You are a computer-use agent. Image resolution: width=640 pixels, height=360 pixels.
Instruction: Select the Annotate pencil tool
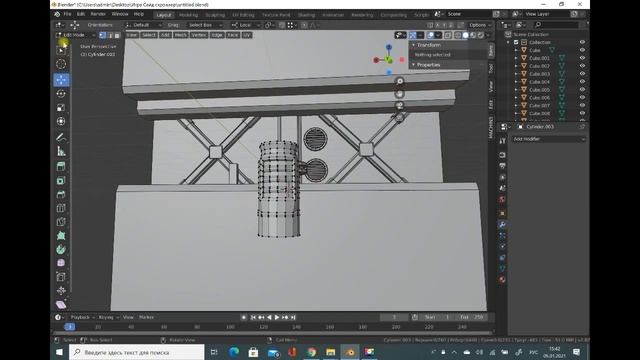(x=61, y=137)
